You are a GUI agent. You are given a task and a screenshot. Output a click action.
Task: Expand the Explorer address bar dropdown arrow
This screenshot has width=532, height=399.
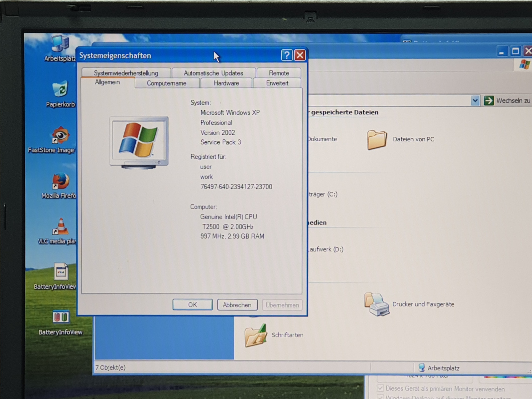coord(475,100)
